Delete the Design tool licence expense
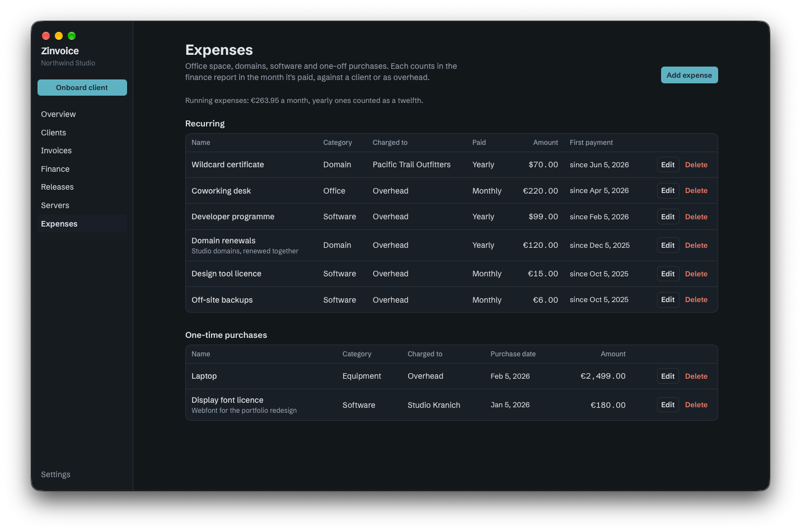 point(696,274)
